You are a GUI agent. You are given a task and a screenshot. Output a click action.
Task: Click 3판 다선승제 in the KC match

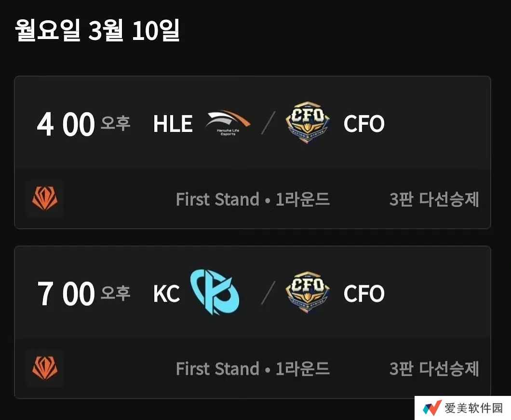pyautogui.click(x=434, y=369)
